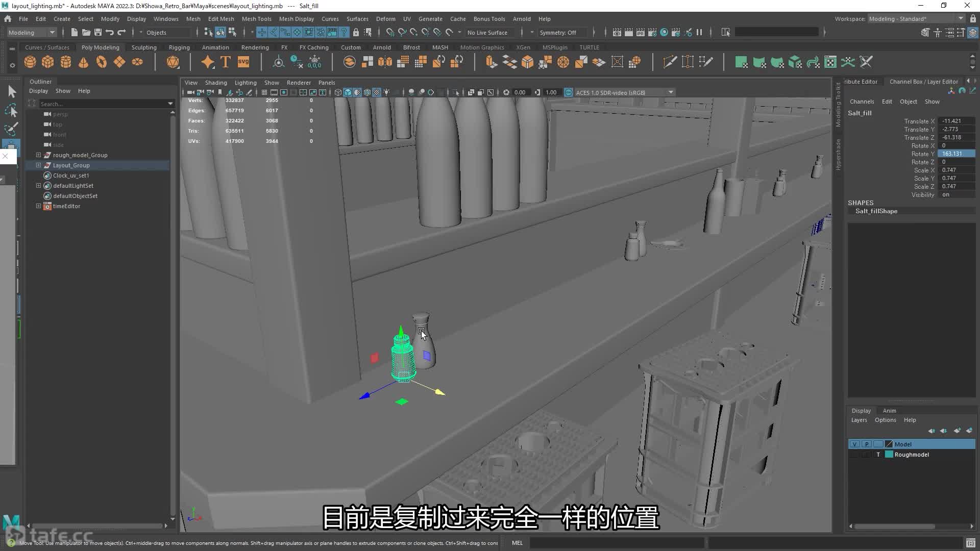980x551 pixels.
Task: Open the Modeling menu set dropdown
Action: [32, 32]
